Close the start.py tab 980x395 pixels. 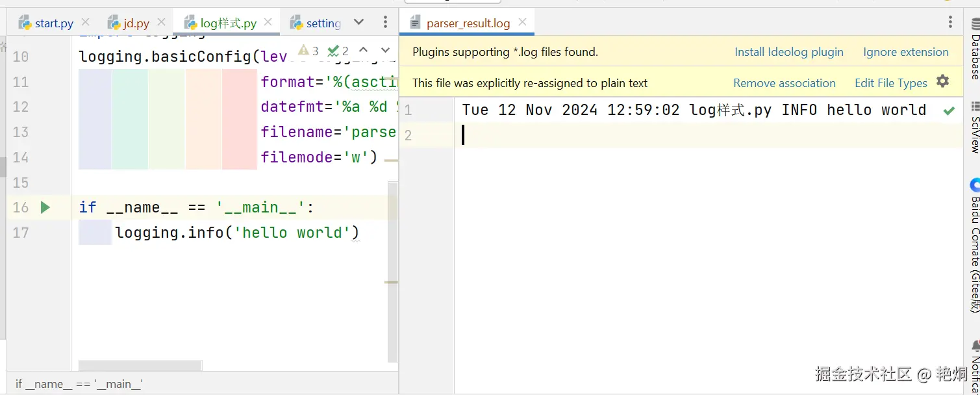tap(86, 23)
